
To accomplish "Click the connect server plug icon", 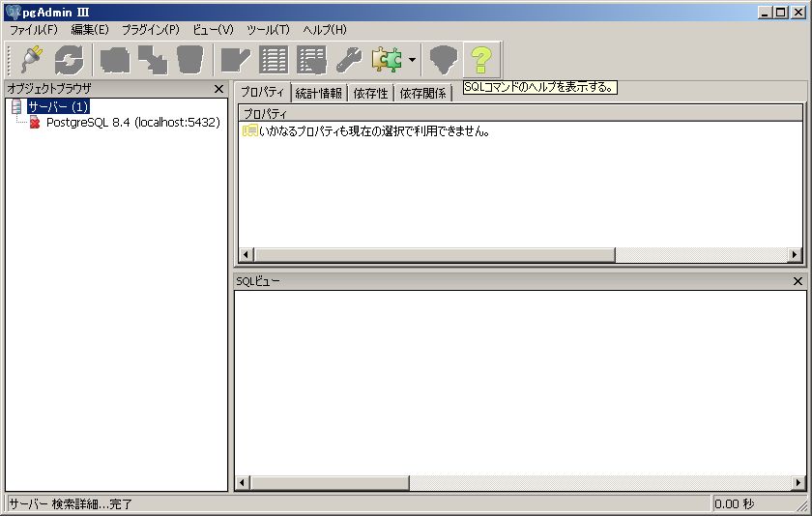I will click(32, 60).
